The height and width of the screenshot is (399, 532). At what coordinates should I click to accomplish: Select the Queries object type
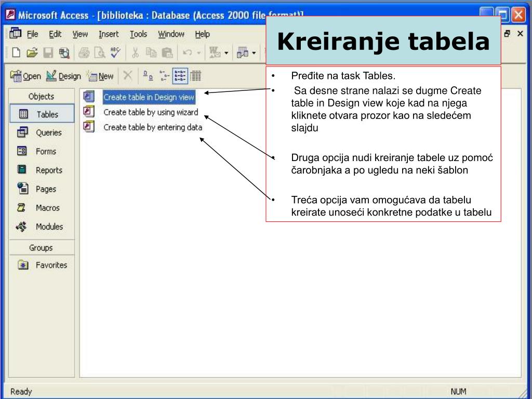(39, 132)
